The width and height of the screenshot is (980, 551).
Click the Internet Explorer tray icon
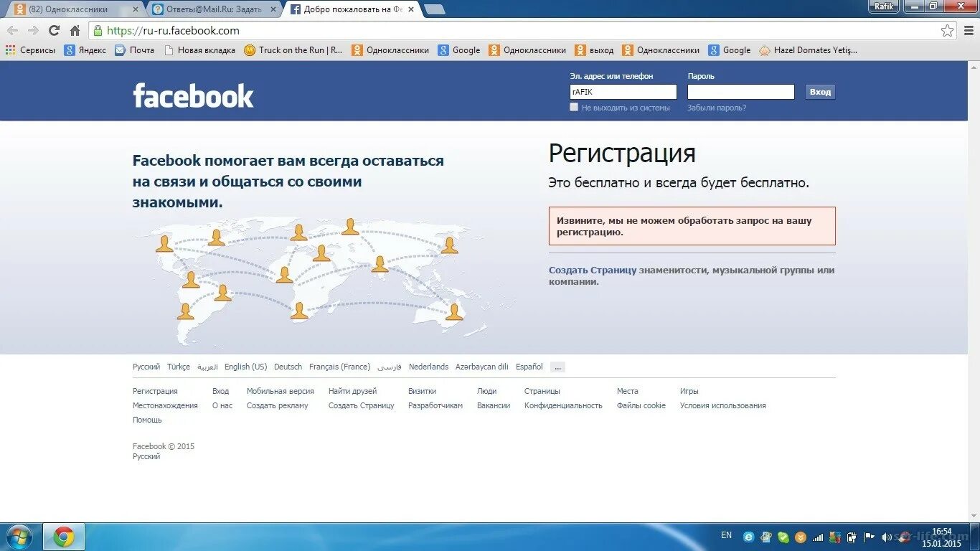click(749, 537)
